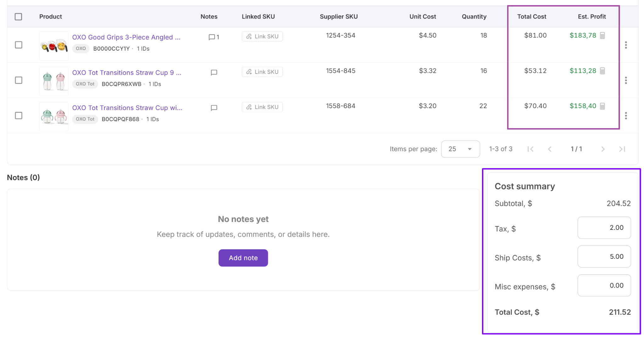Click the total cost value 211.52

(x=620, y=312)
